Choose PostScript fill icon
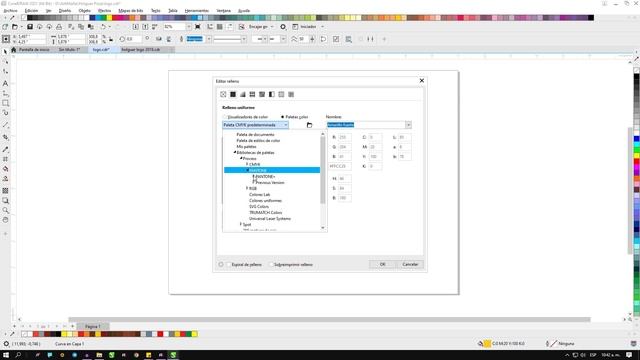 tap(291, 94)
